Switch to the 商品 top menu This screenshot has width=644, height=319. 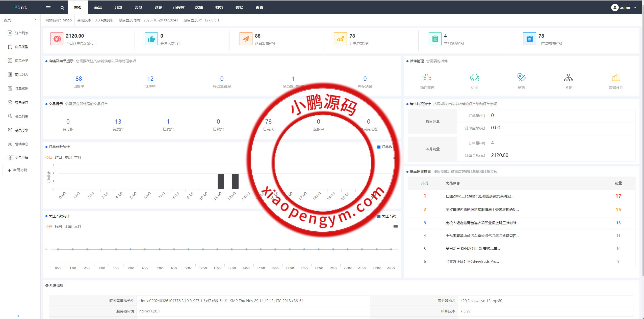coord(98,8)
